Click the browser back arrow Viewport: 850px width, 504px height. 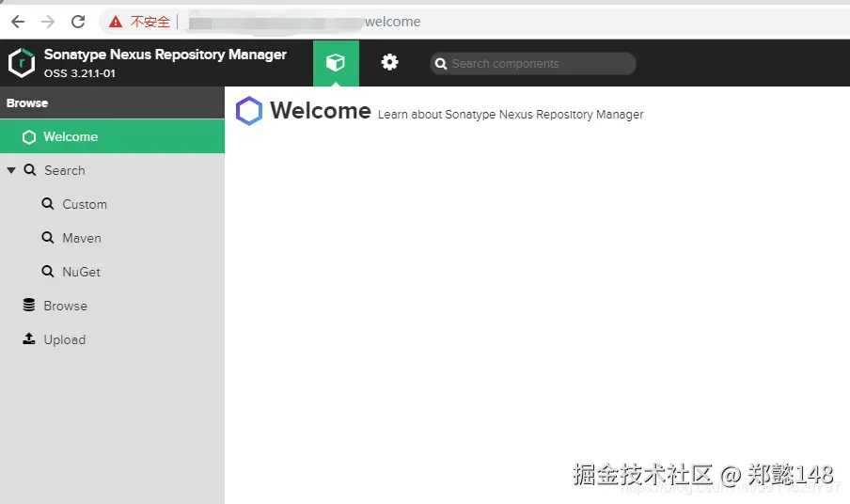pos(18,22)
